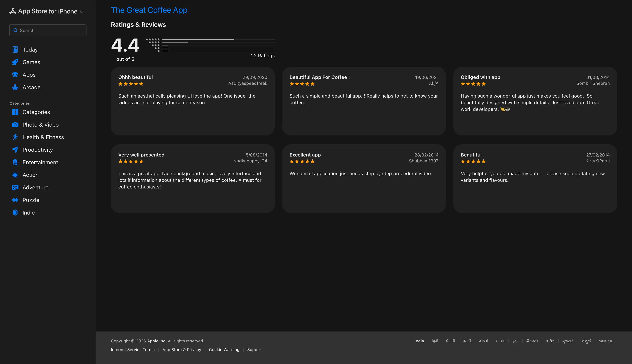This screenshot has height=364, width=632.
Task: Select India in the footer region list
Action: pos(419,341)
